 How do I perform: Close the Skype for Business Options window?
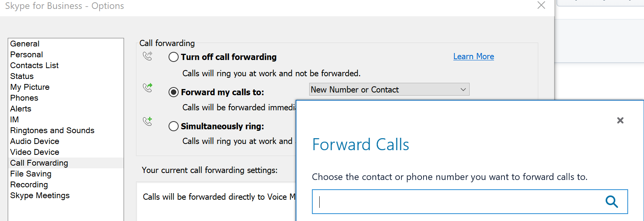(x=541, y=5)
